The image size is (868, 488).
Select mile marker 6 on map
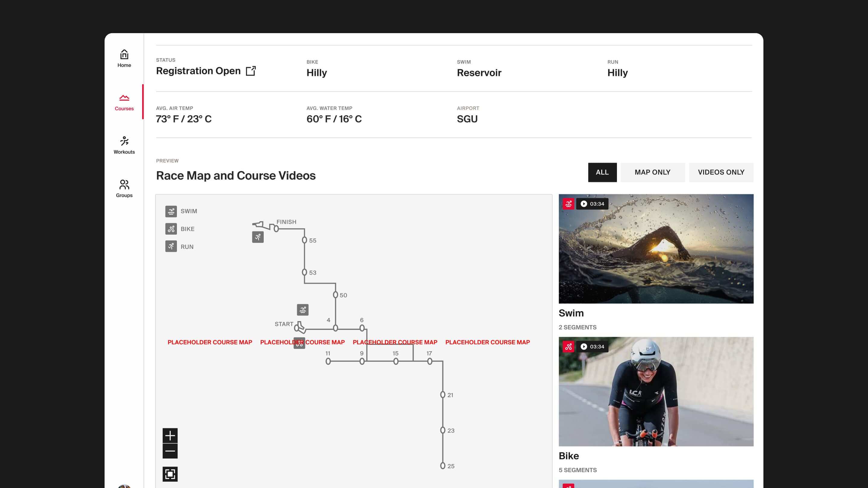pos(362,328)
